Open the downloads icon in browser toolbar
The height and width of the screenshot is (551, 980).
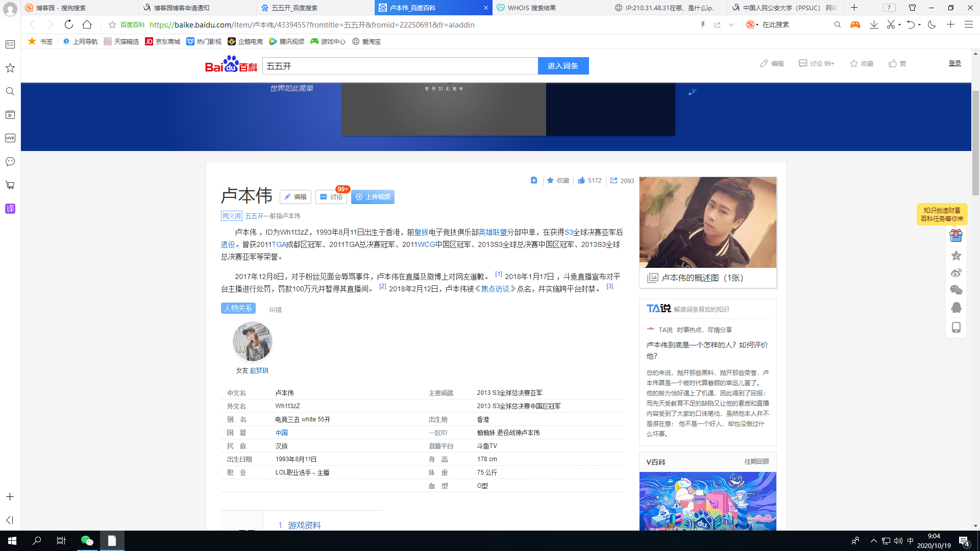click(874, 24)
